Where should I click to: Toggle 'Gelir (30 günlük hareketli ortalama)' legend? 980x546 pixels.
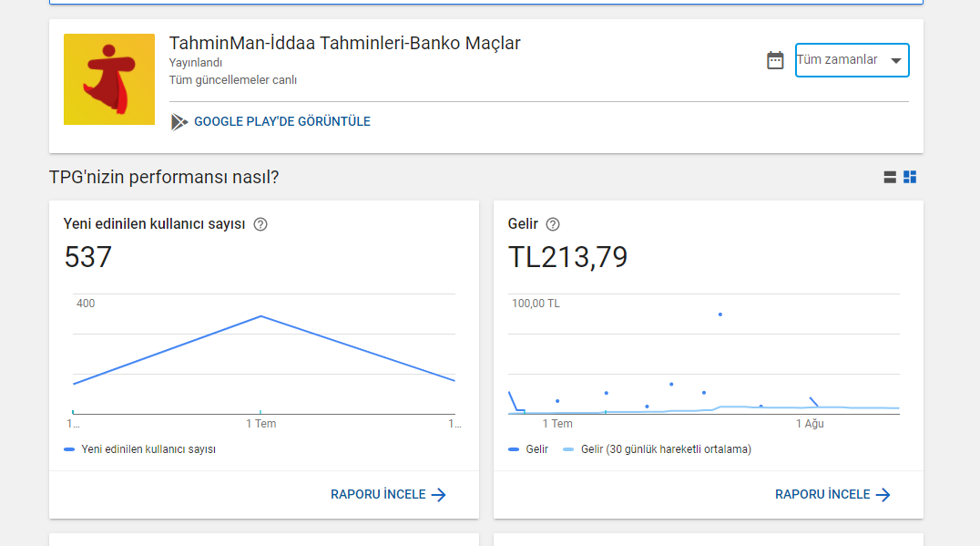[x=657, y=449]
